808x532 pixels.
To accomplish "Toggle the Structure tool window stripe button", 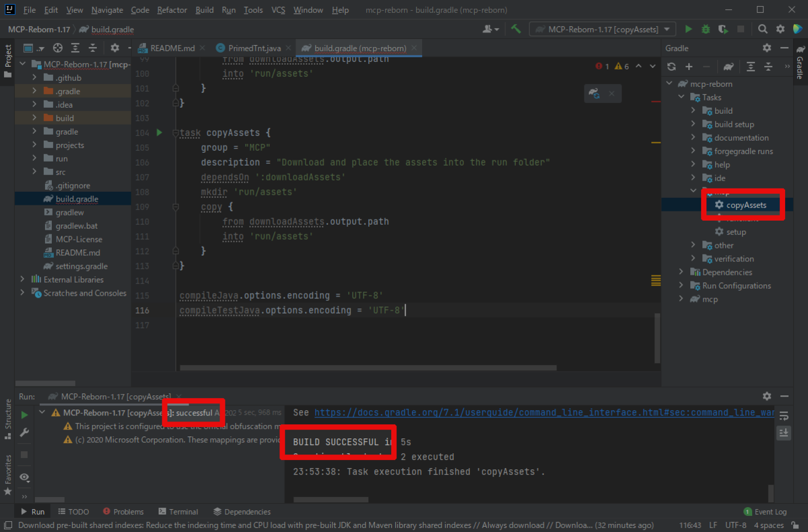I will (x=7, y=418).
